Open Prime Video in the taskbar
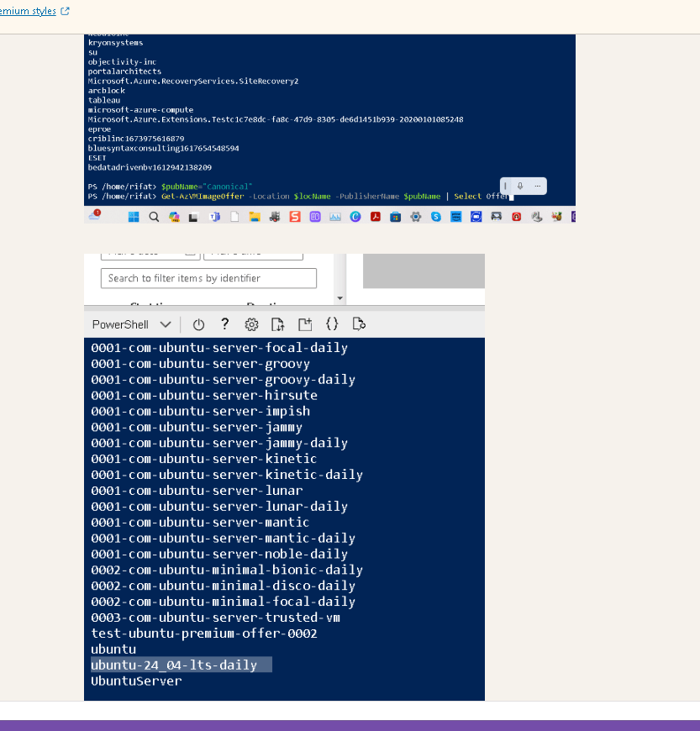Screen dimensions: 700x731 [x=456, y=217]
